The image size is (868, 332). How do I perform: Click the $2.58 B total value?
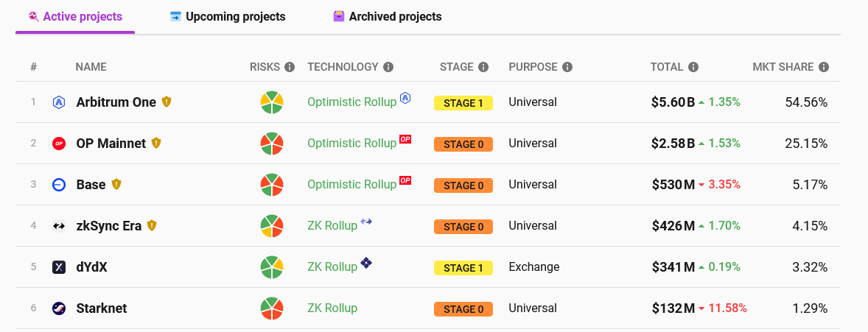coord(673,144)
